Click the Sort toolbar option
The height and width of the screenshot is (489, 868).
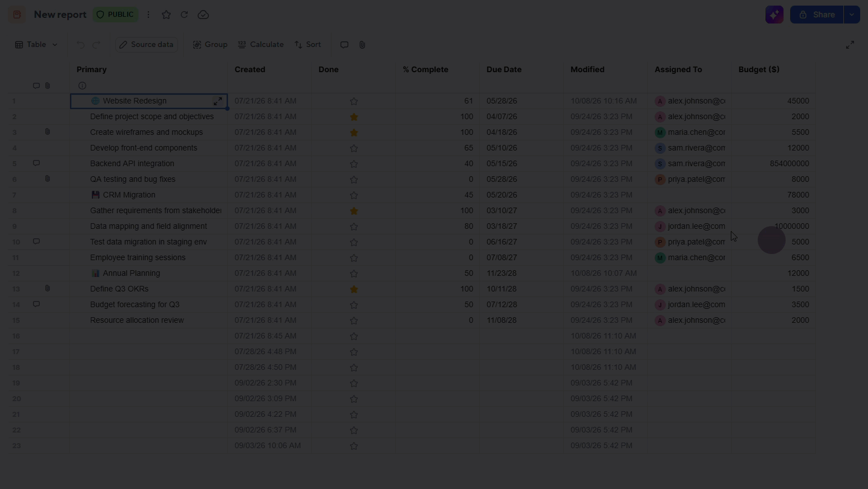(307, 45)
